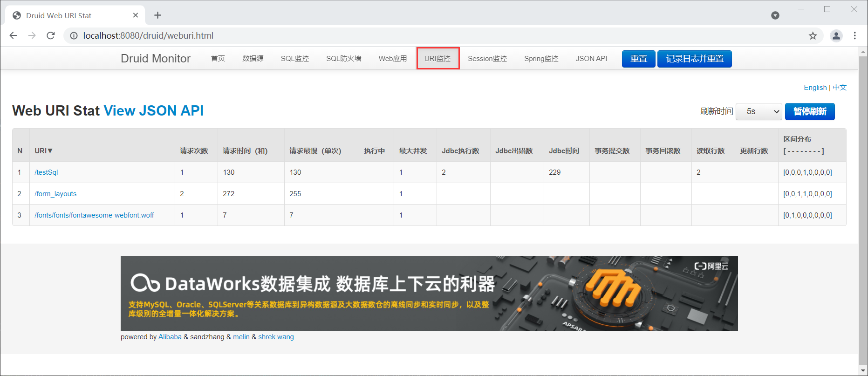Sort by 事务回滚数 column header

[663, 151]
